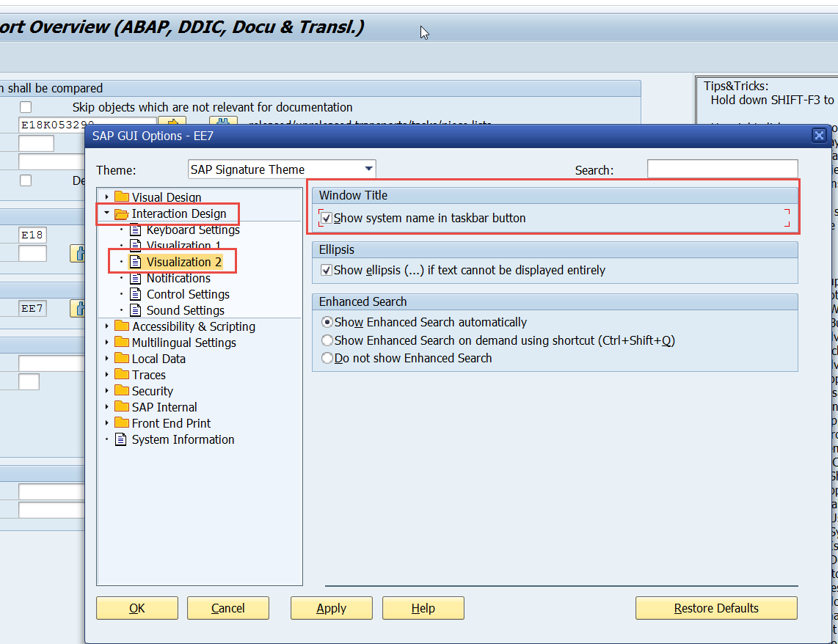The width and height of the screenshot is (838, 644).
Task: Click the Visual Design folder icon
Action: (x=122, y=197)
